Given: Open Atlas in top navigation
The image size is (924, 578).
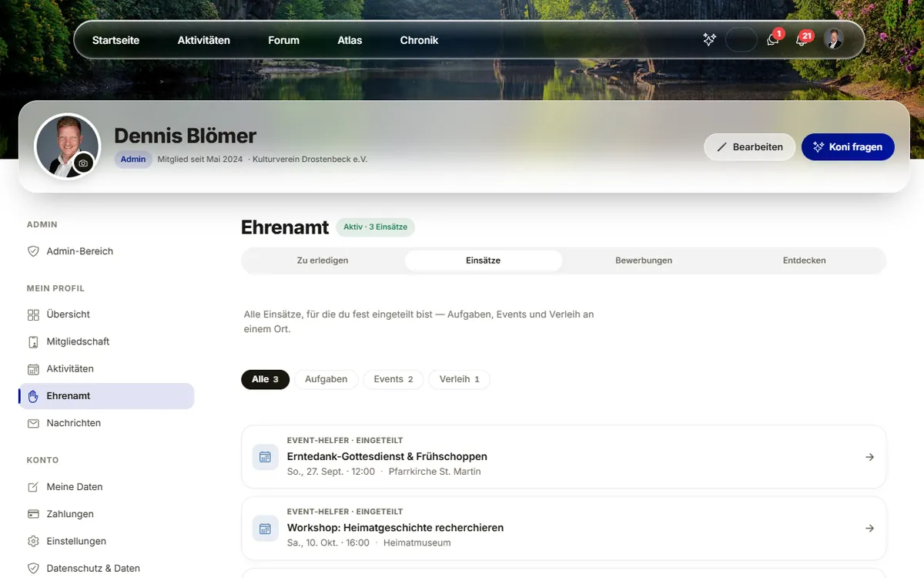Looking at the screenshot, I should click(350, 40).
